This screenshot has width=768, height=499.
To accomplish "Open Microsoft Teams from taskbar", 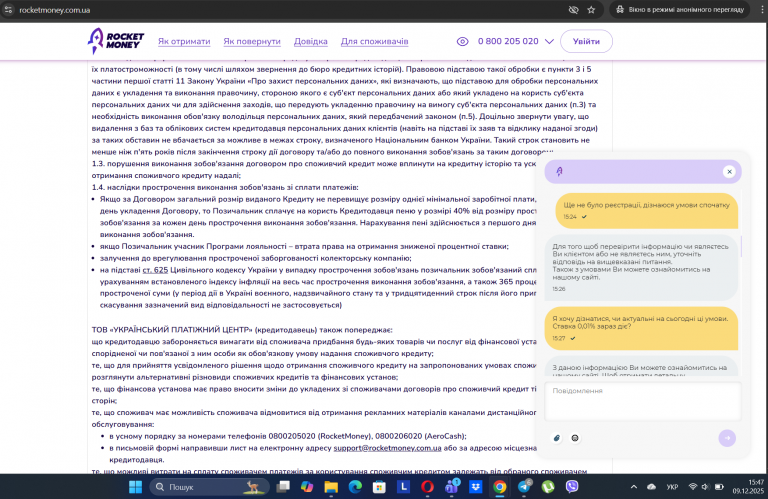I will tap(452, 486).
